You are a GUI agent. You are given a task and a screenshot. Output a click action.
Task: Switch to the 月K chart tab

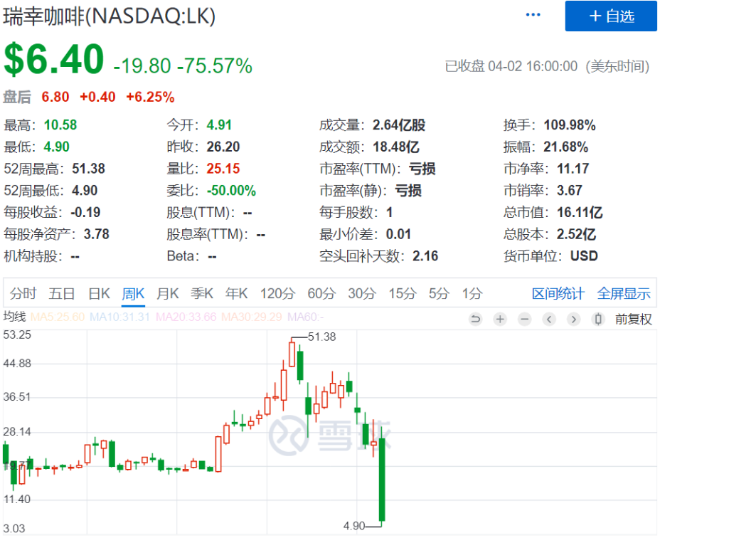(x=167, y=293)
